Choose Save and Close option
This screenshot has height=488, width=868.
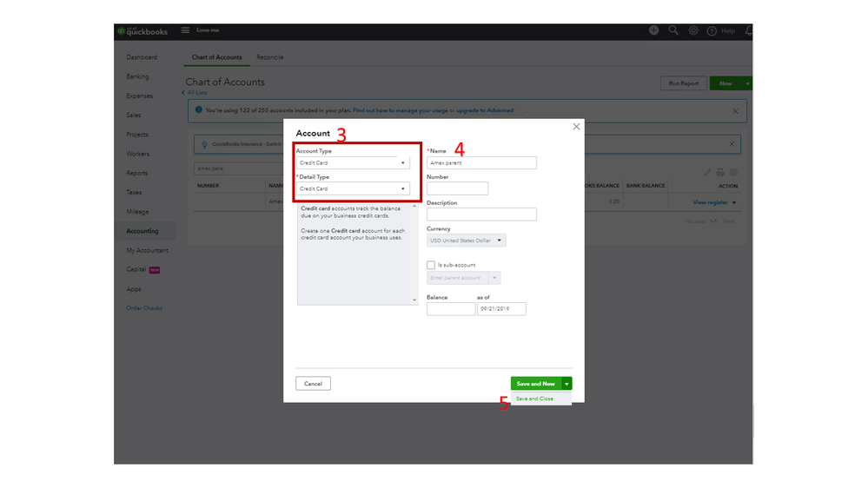[x=534, y=399]
